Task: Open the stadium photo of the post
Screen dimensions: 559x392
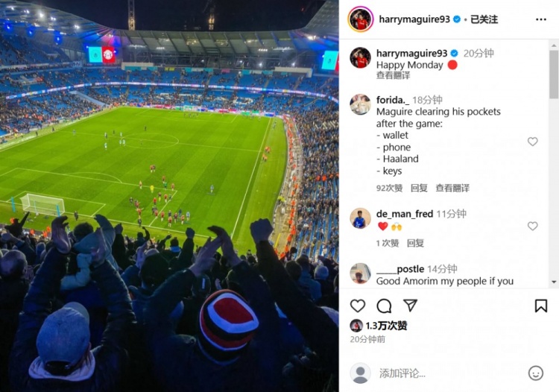Action: pyautogui.click(x=169, y=196)
